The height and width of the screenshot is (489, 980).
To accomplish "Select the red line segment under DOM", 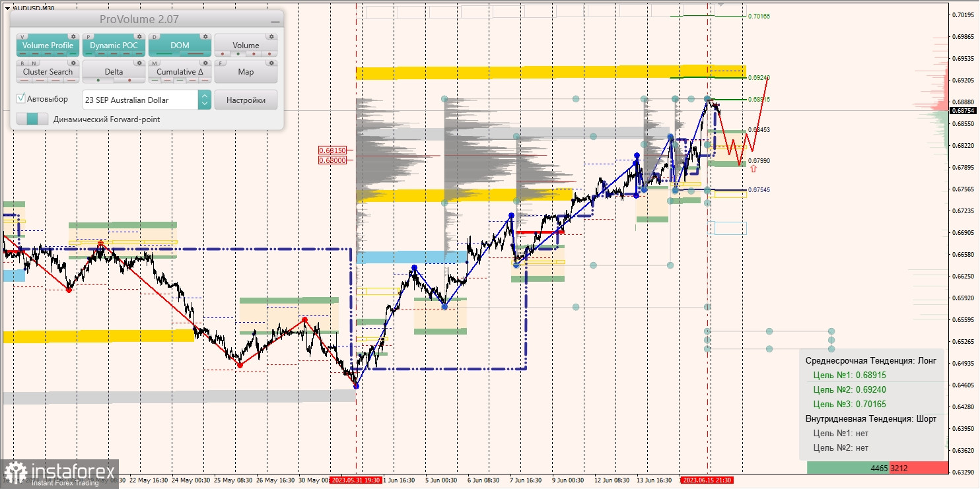I will (195, 53).
